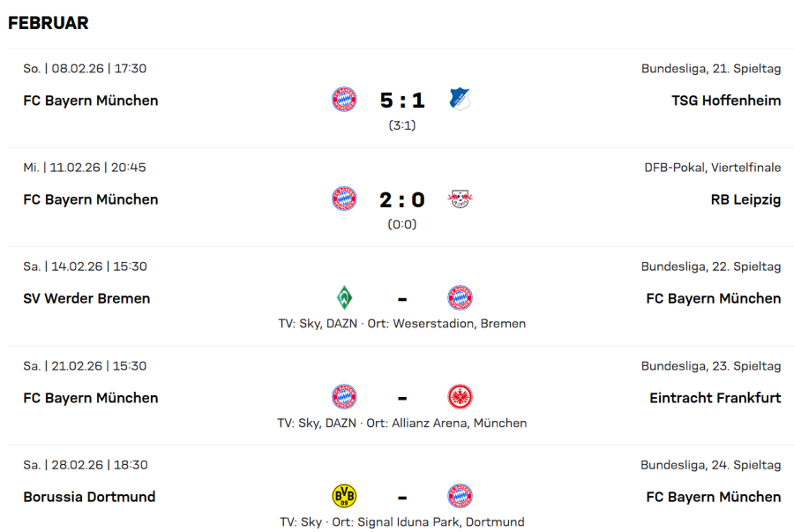Select Bayern crest in the DFB-Pokal match row

click(x=344, y=199)
